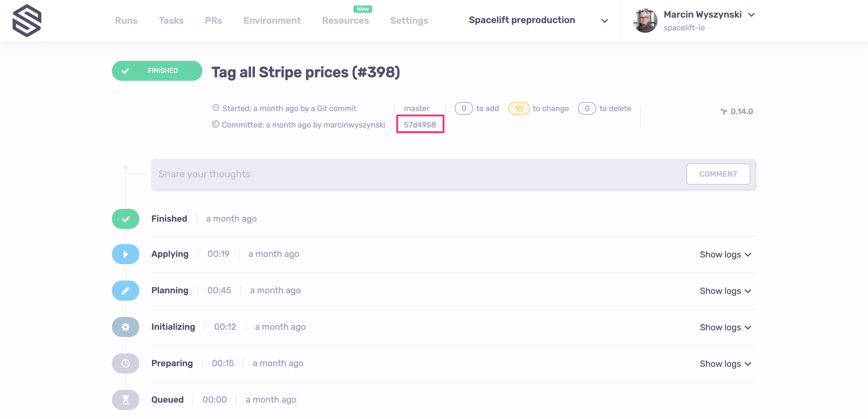
Task: Open commit hash 57d4958 link
Action: tap(420, 125)
